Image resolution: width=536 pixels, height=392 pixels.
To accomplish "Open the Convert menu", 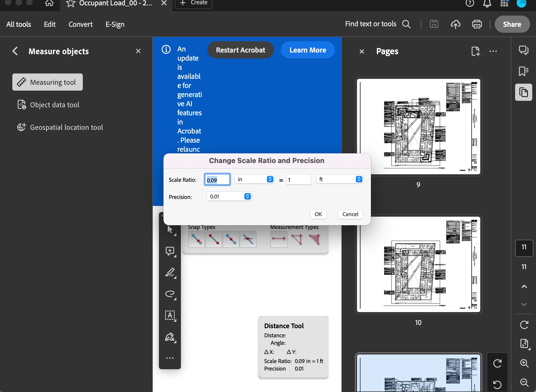I will (80, 24).
